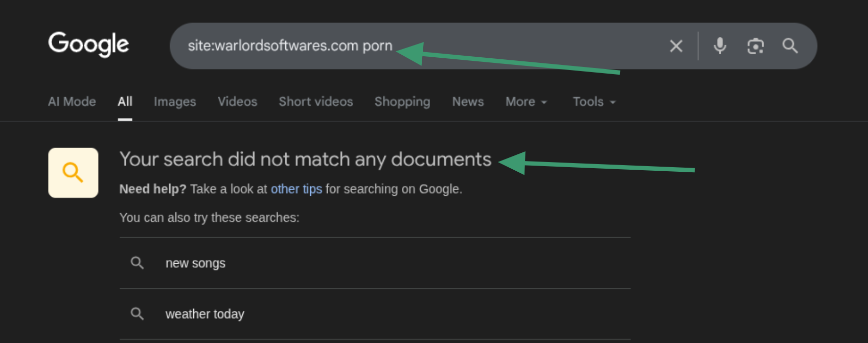The image size is (868, 343).
Task: Clear the search box with X
Action: [x=676, y=46]
